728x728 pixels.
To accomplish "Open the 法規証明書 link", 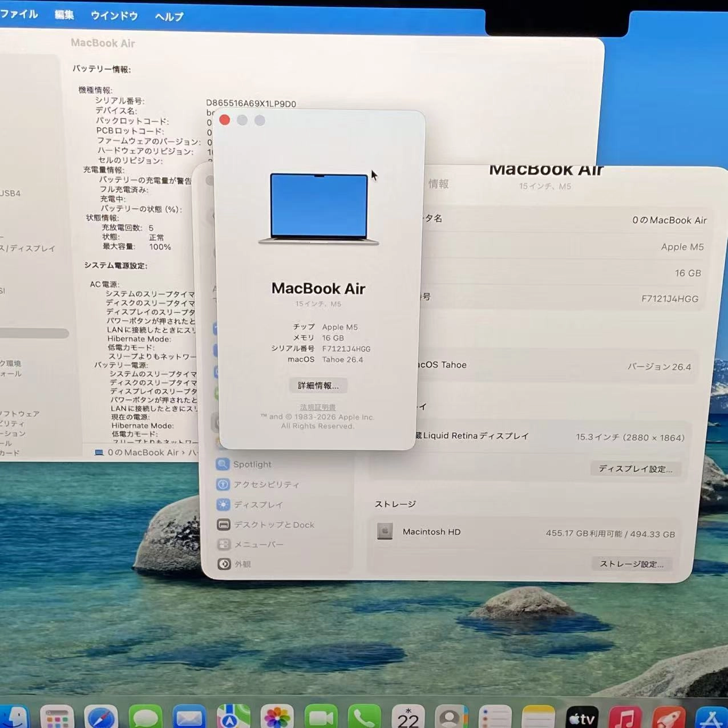I will click(x=317, y=407).
